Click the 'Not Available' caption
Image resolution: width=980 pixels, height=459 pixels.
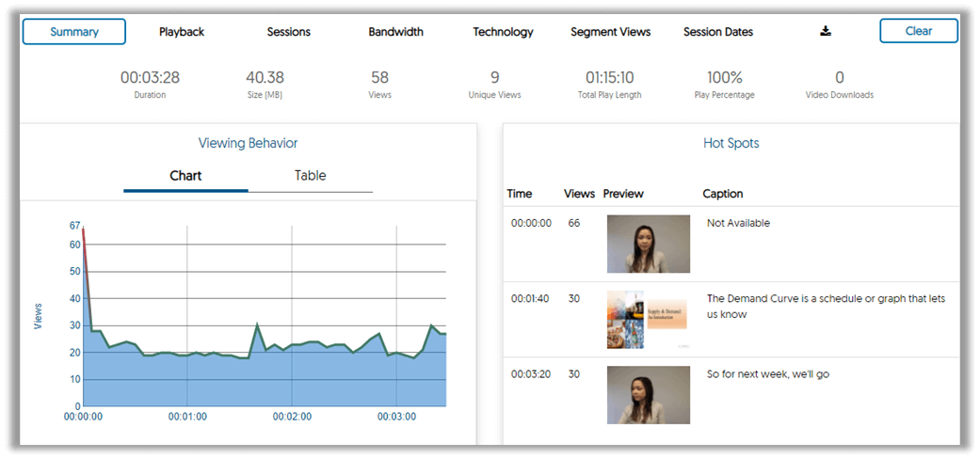(x=738, y=223)
